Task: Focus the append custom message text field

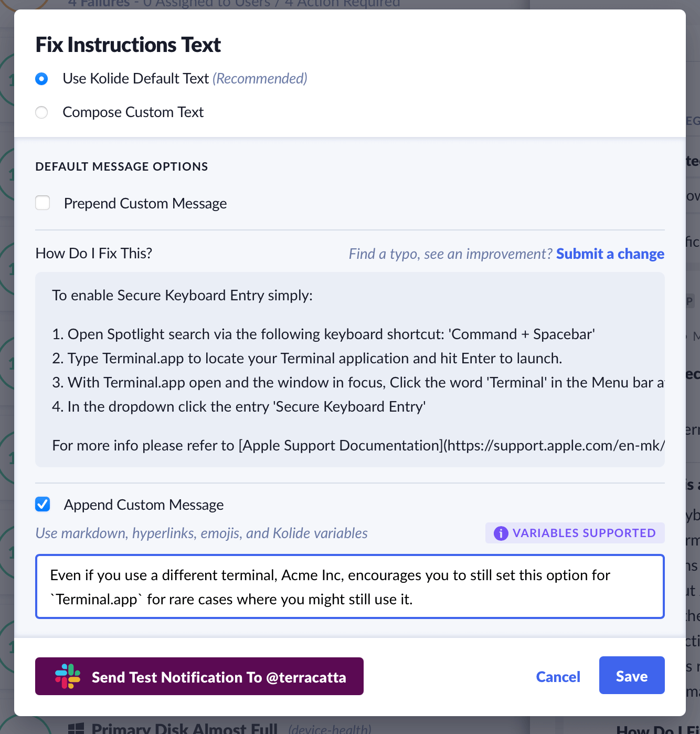Action: coord(349,587)
